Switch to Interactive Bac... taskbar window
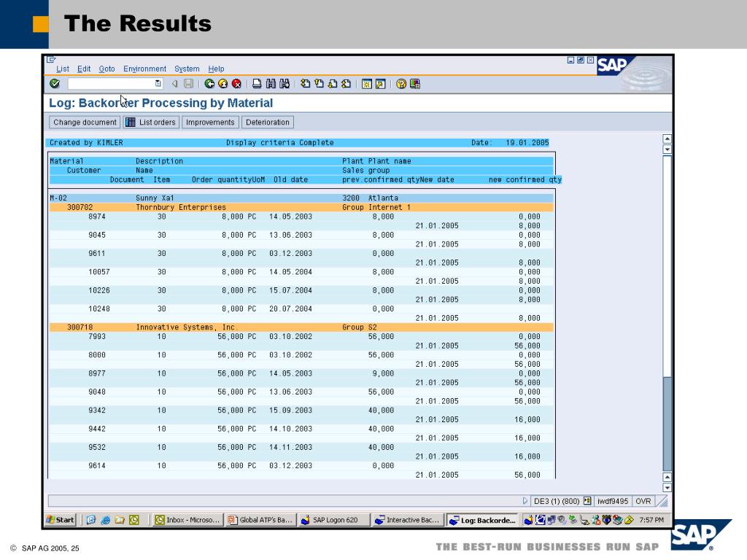 tap(407, 520)
